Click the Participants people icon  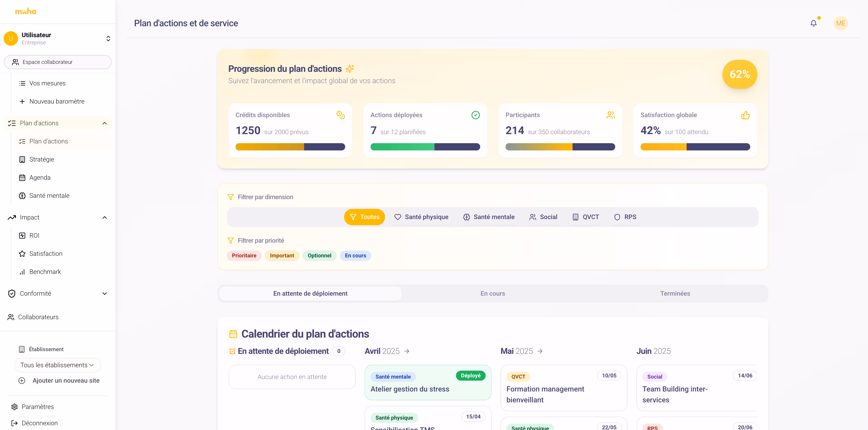(610, 115)
